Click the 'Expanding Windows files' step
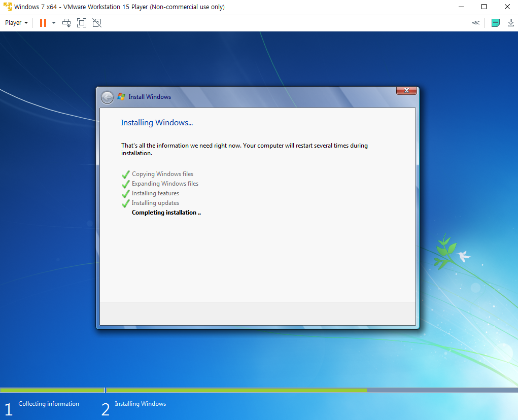The height and width of the screenshot is (420, 518). click(x=165, y=184)
